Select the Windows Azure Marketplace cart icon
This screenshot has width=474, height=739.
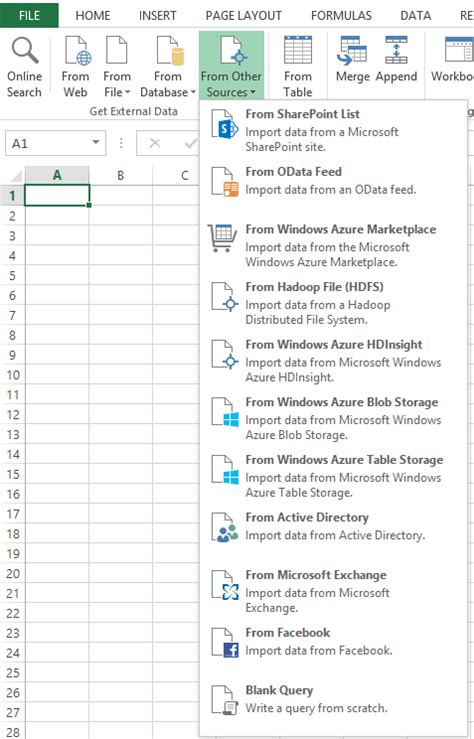coord(222,238)
